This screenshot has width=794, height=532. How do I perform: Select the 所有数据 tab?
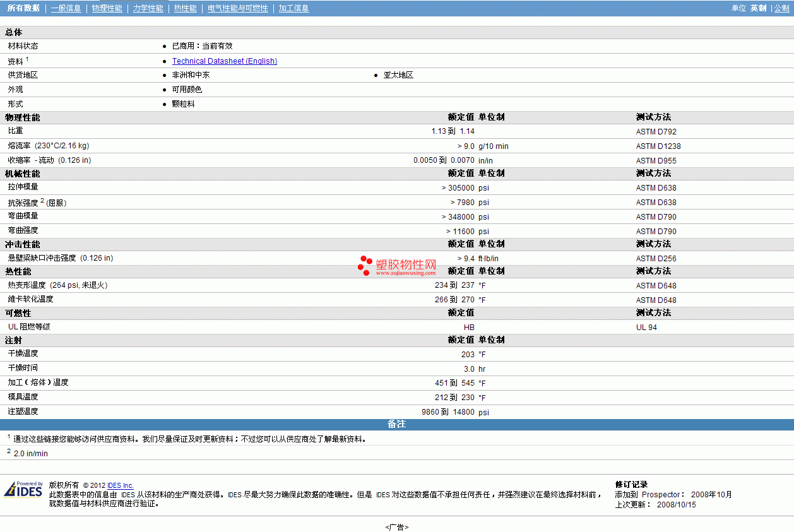tap(23, 8)
